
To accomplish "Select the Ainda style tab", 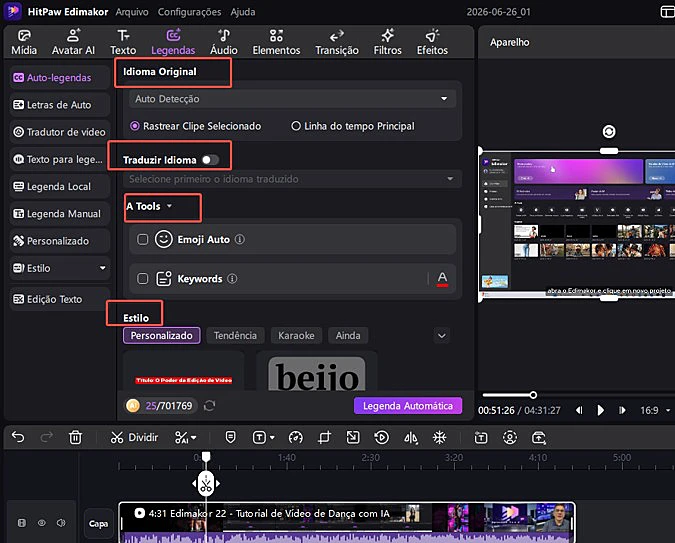I will pos(348,335).
